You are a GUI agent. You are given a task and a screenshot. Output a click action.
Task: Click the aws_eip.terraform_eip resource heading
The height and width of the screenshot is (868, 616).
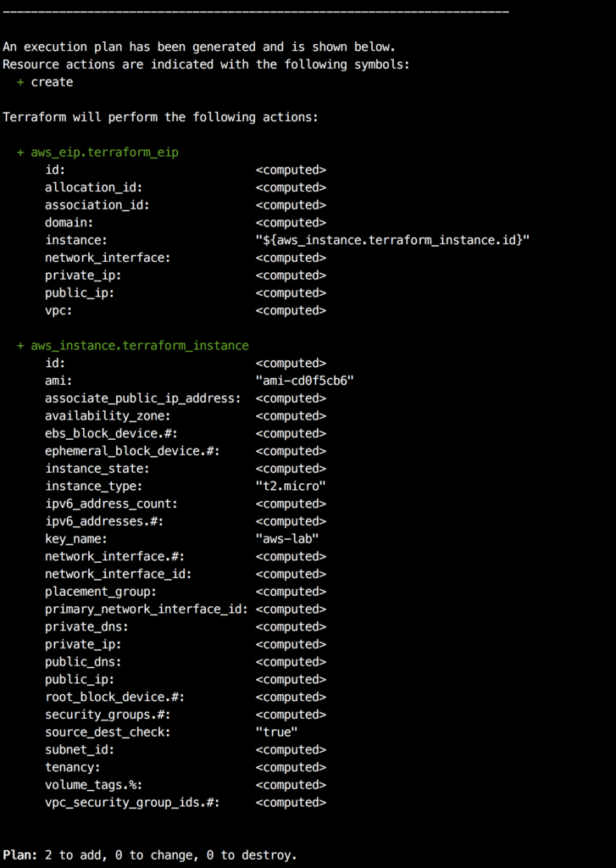pos(104,153)
